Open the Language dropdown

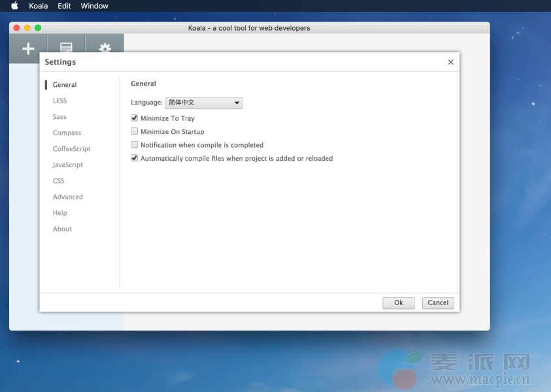[x=203, y=103]
